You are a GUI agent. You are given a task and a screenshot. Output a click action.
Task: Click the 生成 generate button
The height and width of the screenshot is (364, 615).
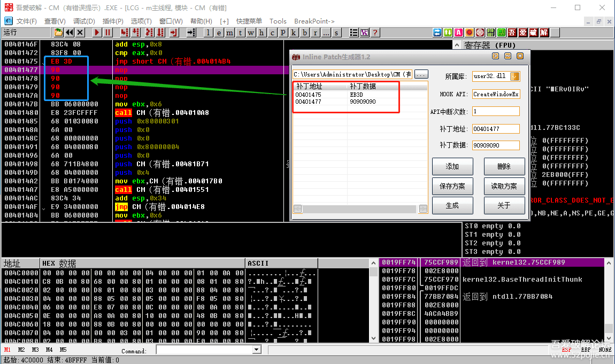click(x=452, y=205)
